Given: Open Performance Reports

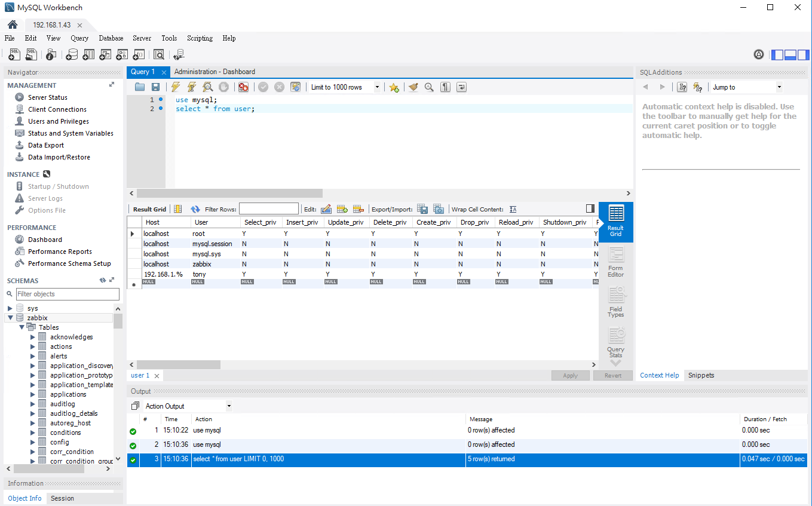Looking at the screenshot, I should 60,252.
